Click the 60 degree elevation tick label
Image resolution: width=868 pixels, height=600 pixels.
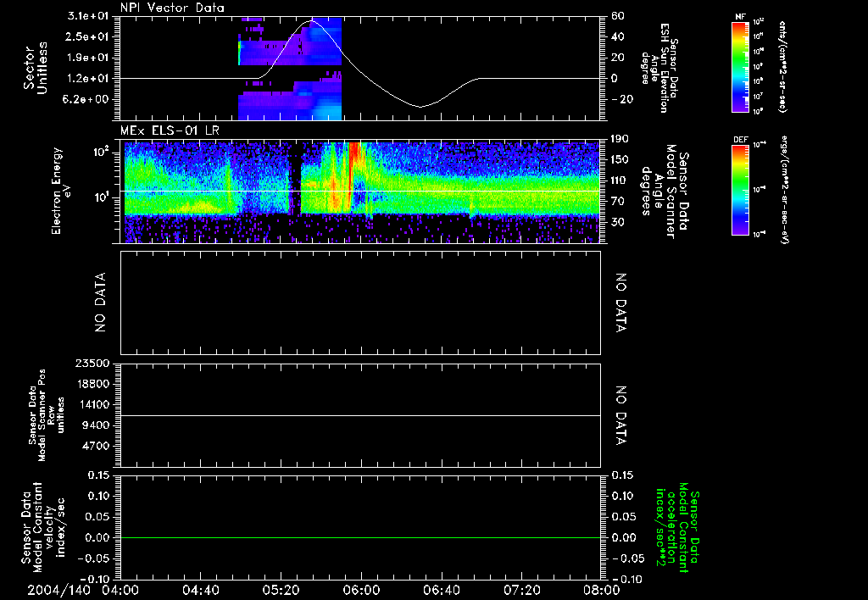tap(618, 16)
